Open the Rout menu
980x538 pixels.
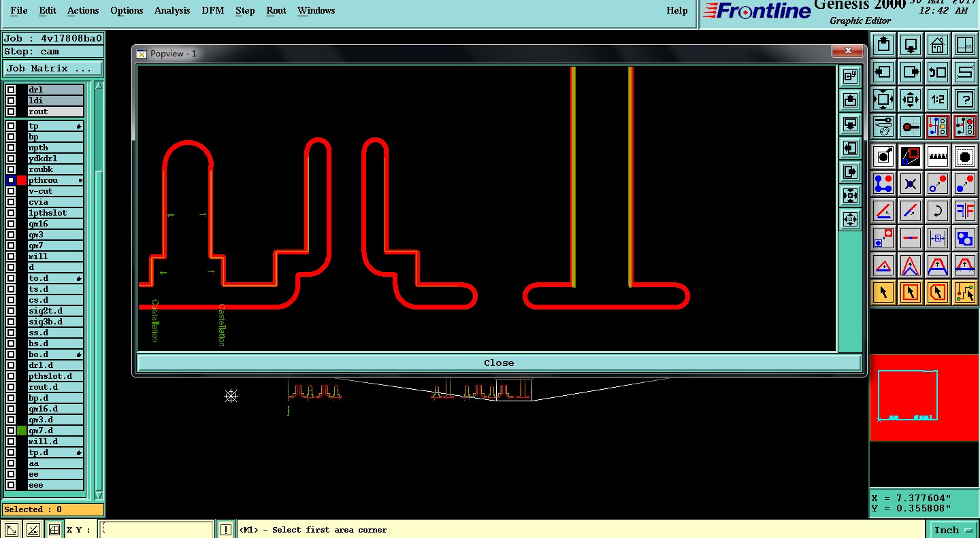pyautogui.click(x=276, y=10)
